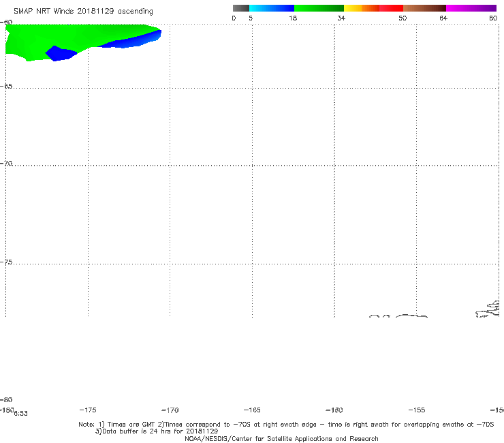The height and width of the screenshot is (443, 504).
Task: Click the longitude label -170
Action: pyautogui.click(x=170, y=410)
